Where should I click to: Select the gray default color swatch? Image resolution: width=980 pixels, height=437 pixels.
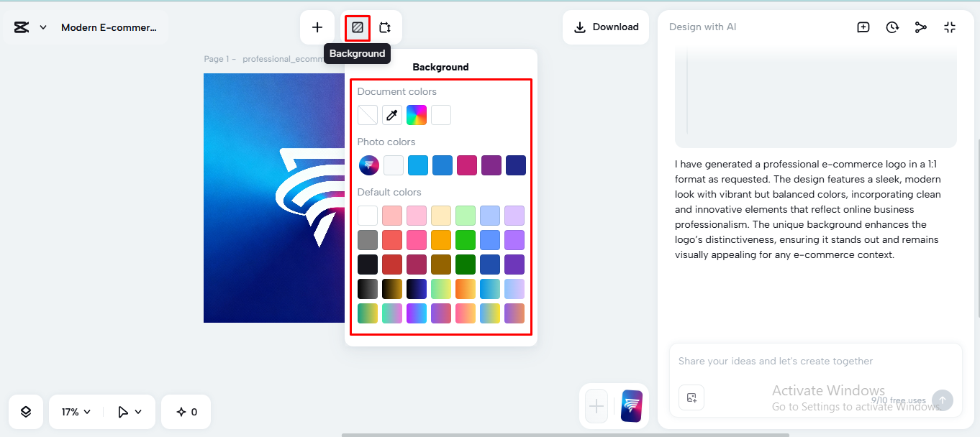click(x=368, y=240)
